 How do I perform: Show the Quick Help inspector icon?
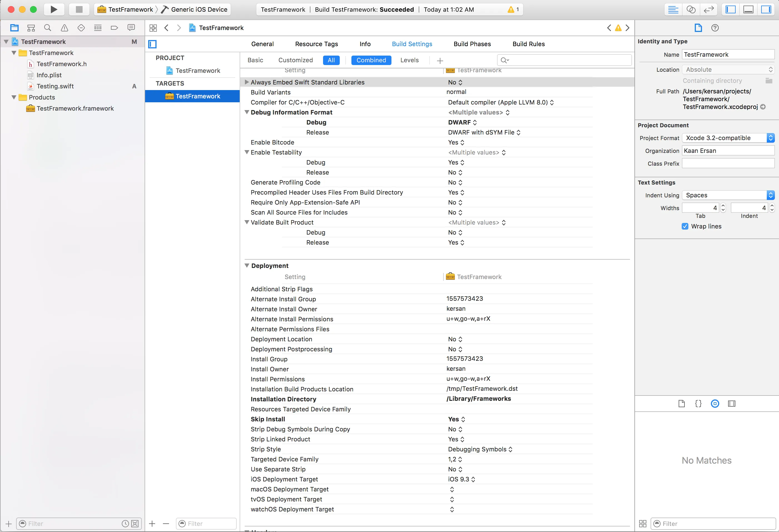point(715,28)
